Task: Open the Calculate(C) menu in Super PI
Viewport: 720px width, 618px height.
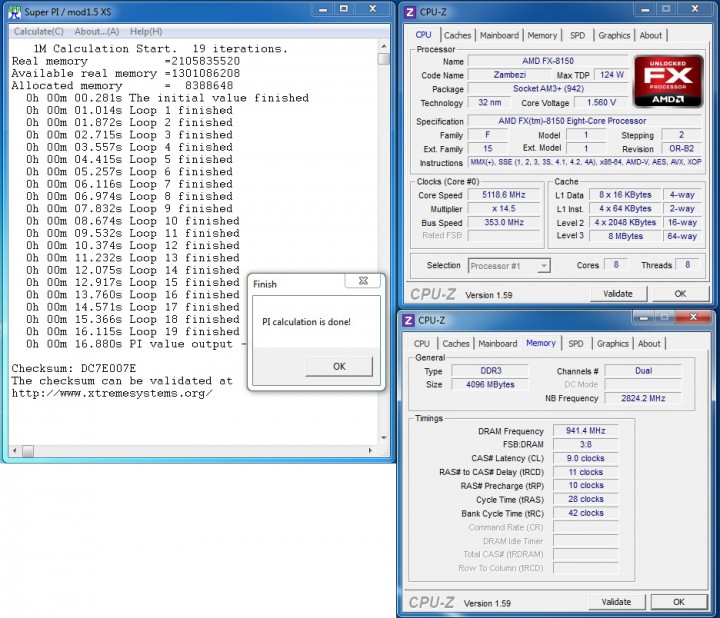Action: [39, 31]
